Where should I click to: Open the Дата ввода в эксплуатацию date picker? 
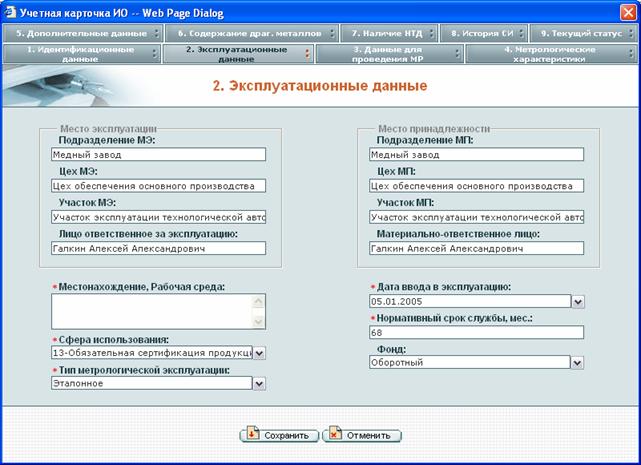point(578,302)
